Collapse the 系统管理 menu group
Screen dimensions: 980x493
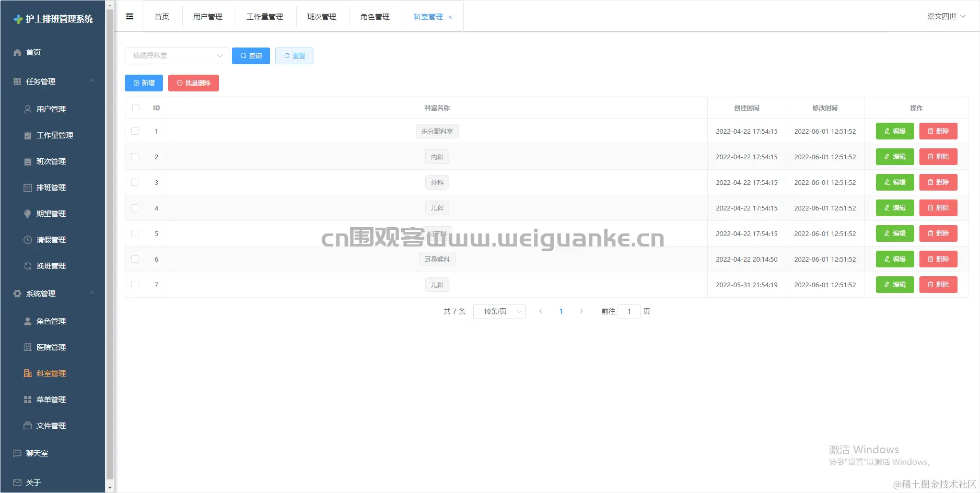coord(92,293)
